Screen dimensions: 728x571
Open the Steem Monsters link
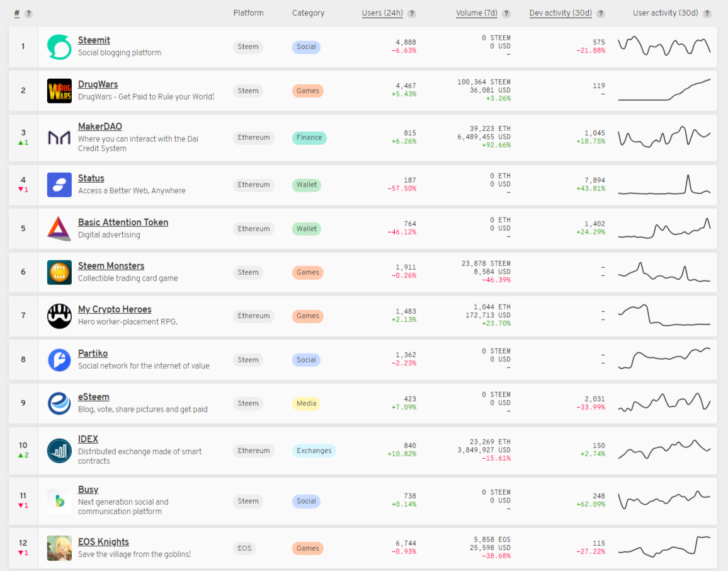point(111,266)
